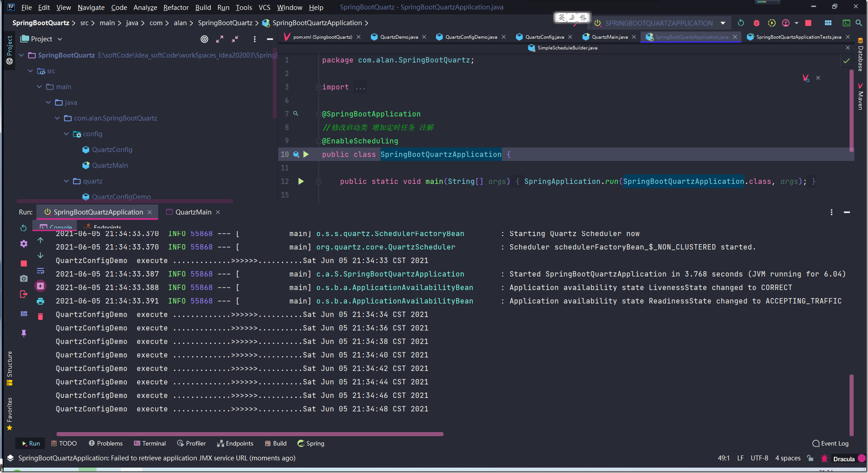Start debugging with the red bug icon

click(x=756, y=23)
